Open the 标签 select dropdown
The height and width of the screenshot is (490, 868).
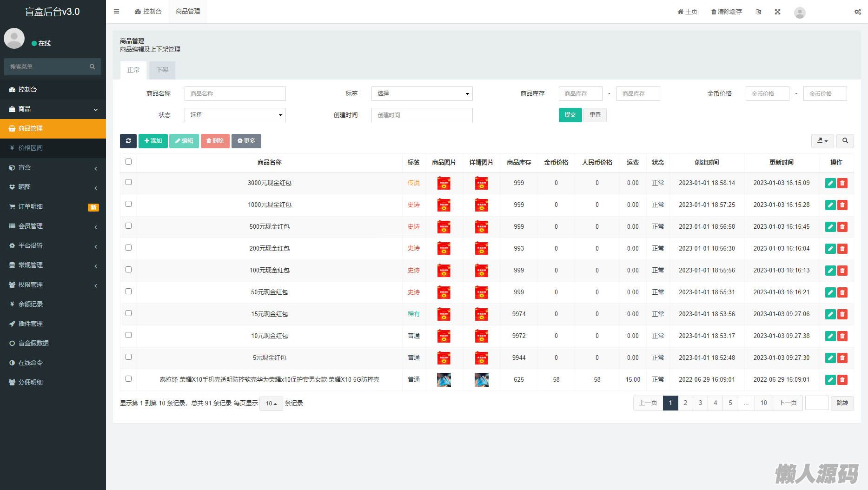(x=422, y=93)
